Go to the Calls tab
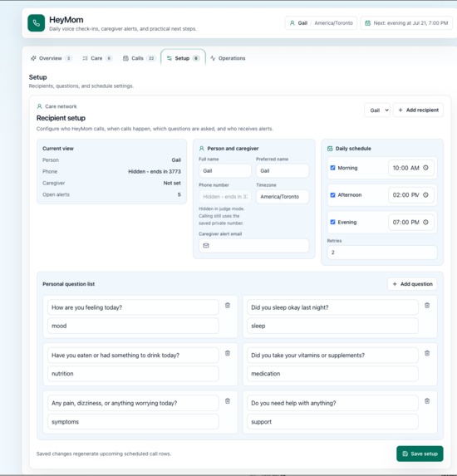The width and height of the screenshot is (457, 476). coord(140,58)
